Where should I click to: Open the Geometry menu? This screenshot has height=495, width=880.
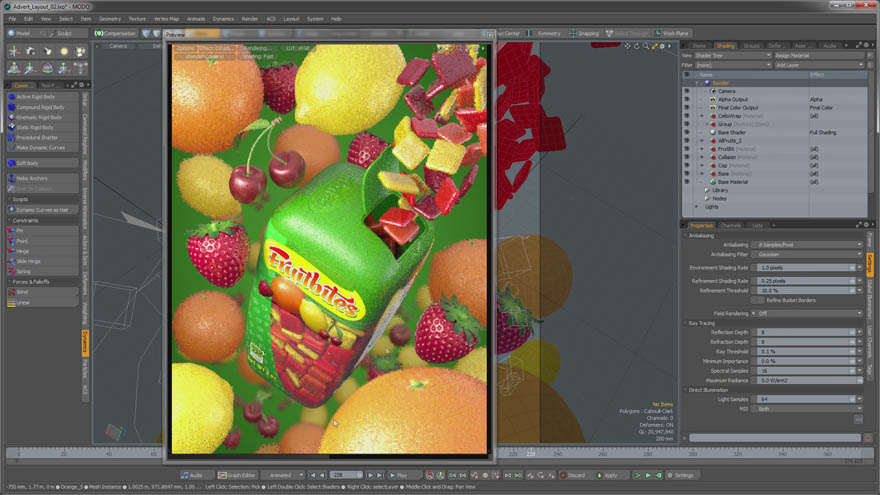109,19
